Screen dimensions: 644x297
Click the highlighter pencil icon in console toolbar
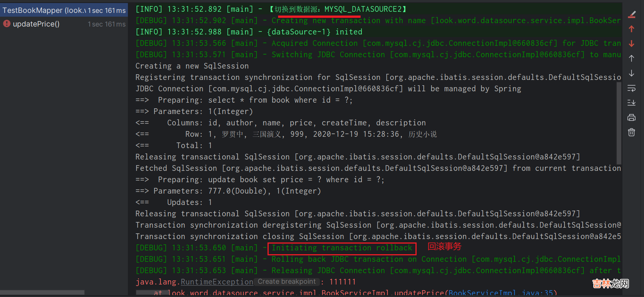(x=632, y=14)
